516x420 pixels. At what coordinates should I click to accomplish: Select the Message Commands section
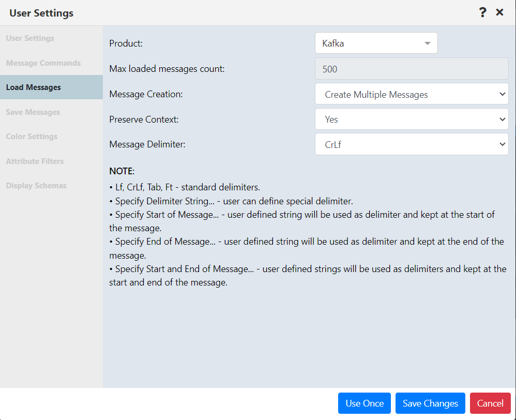pyautogui.click(x=43, y=63)
